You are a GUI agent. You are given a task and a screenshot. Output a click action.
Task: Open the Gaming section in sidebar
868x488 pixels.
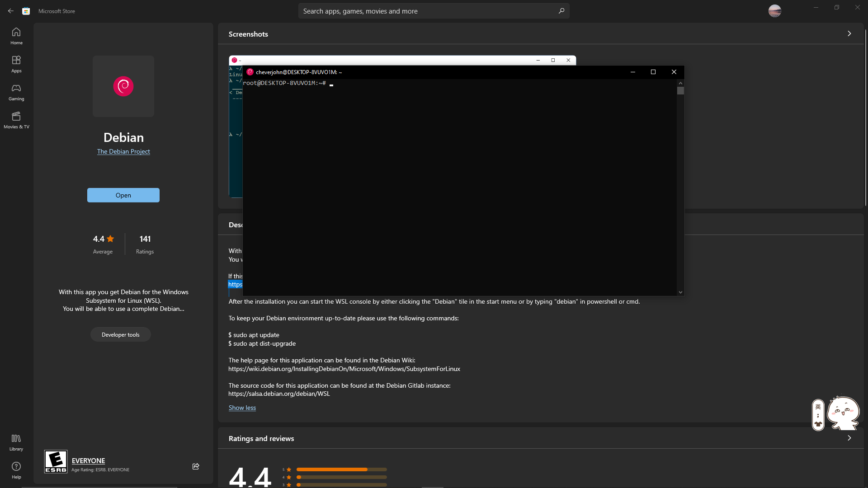click(16, 92)
